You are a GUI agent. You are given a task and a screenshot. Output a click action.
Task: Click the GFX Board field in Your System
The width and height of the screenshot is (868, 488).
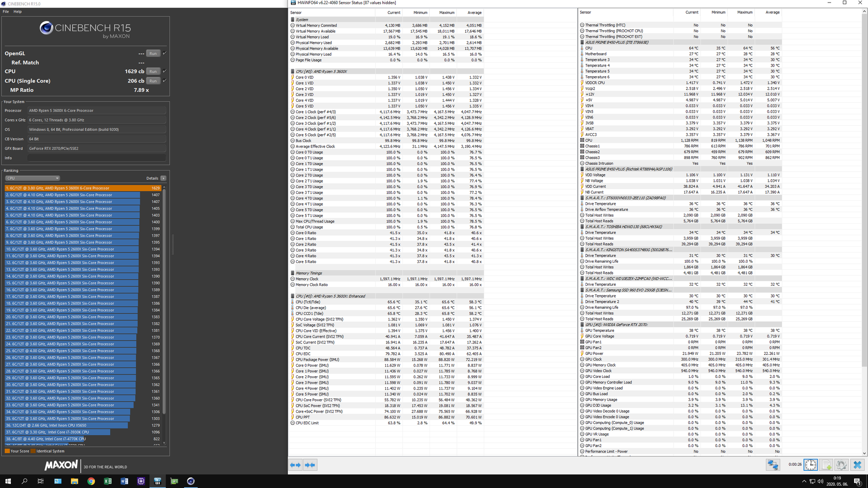pyautogui.click(x=97, y=148)
